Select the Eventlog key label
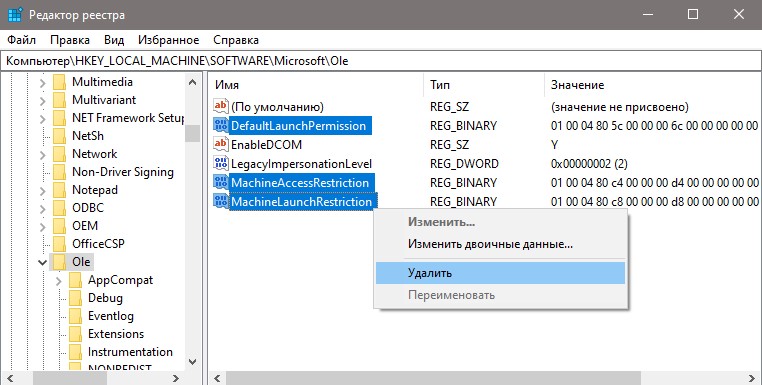Image resolution: width=762 pixels, height=385 pixels. point(111,316)
